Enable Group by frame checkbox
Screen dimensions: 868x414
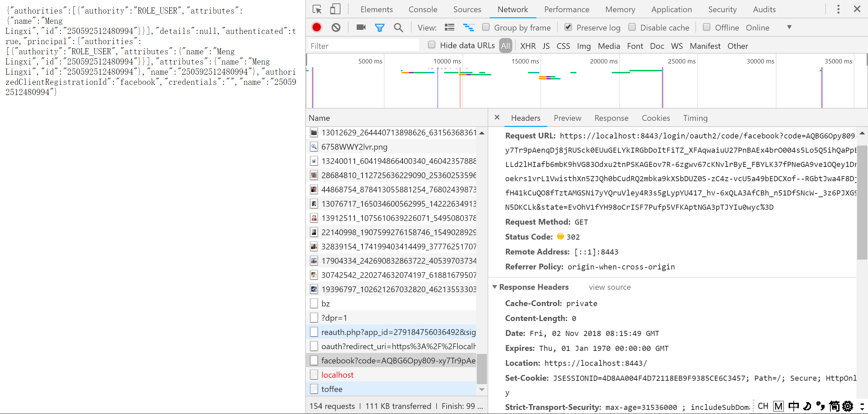486,27
